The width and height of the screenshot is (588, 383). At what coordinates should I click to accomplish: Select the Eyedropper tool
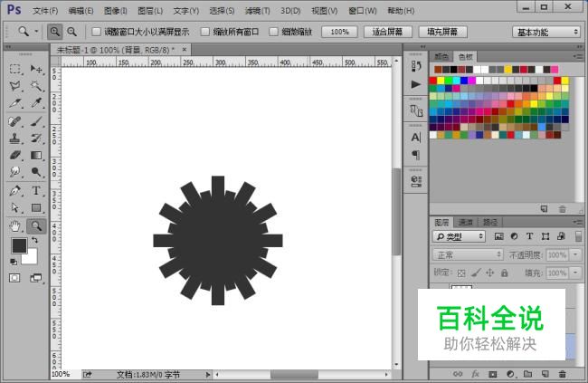point(36,103)
